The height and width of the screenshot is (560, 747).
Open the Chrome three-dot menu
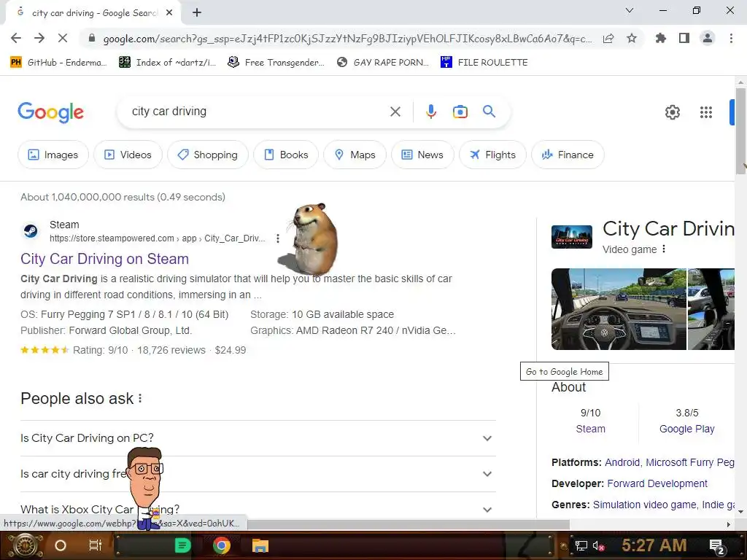(731, 38)
